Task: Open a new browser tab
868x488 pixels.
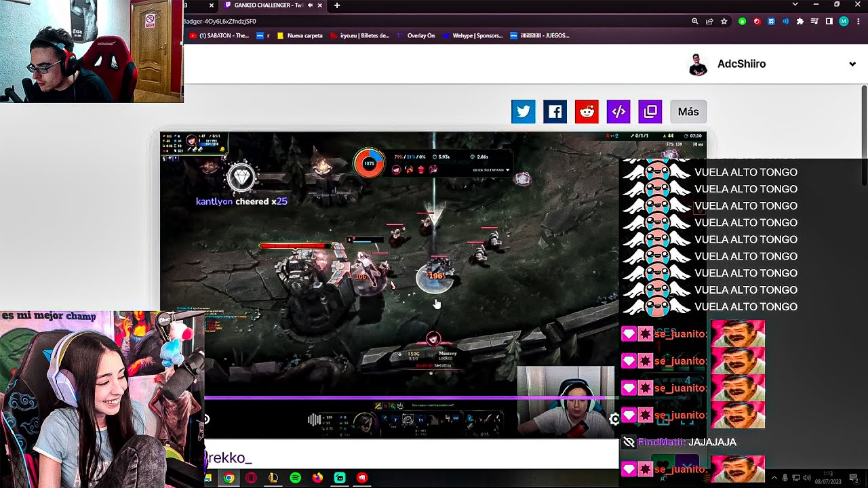Action: pos(337,5)
